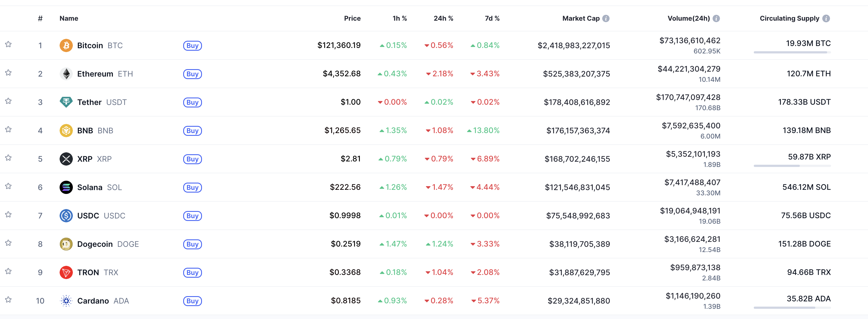Click the Cardano logo icon
868x319 pixels.
coord(66,301)
